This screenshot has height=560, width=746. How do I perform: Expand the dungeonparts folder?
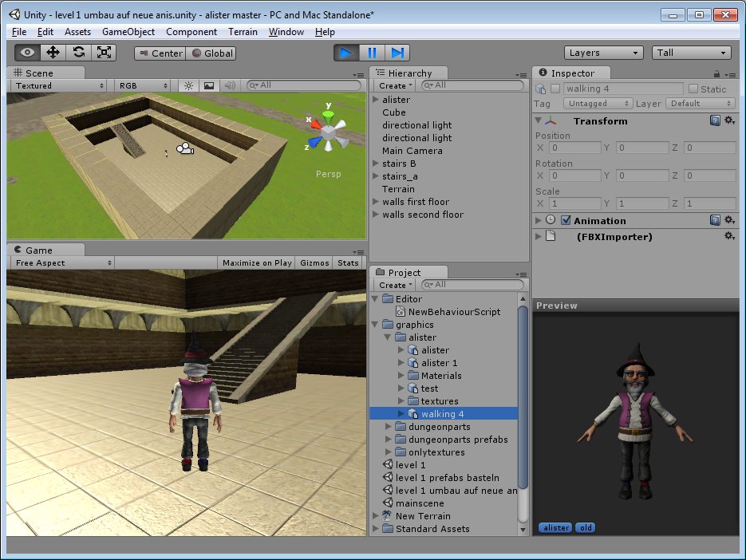click(389, 427)
